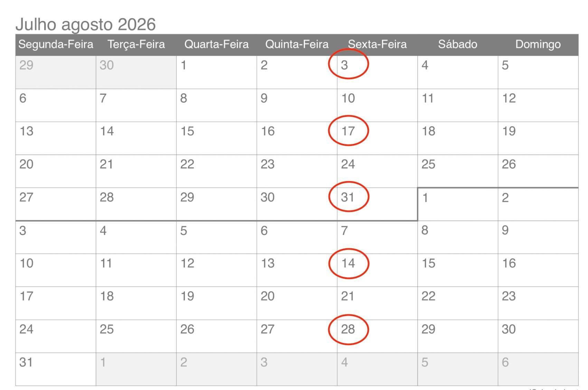Image resolution: width=588 pixels, height=390 pixels.
Task: Click the circled July 31 date
Action: (x=348, y=196)
